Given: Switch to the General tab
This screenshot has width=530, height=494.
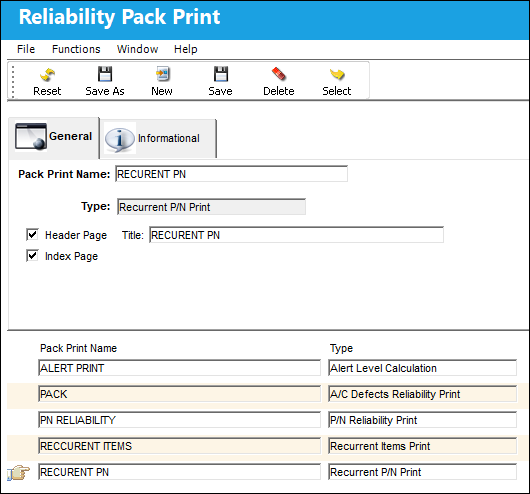Looking at the screenshot, I should (54, 138).
